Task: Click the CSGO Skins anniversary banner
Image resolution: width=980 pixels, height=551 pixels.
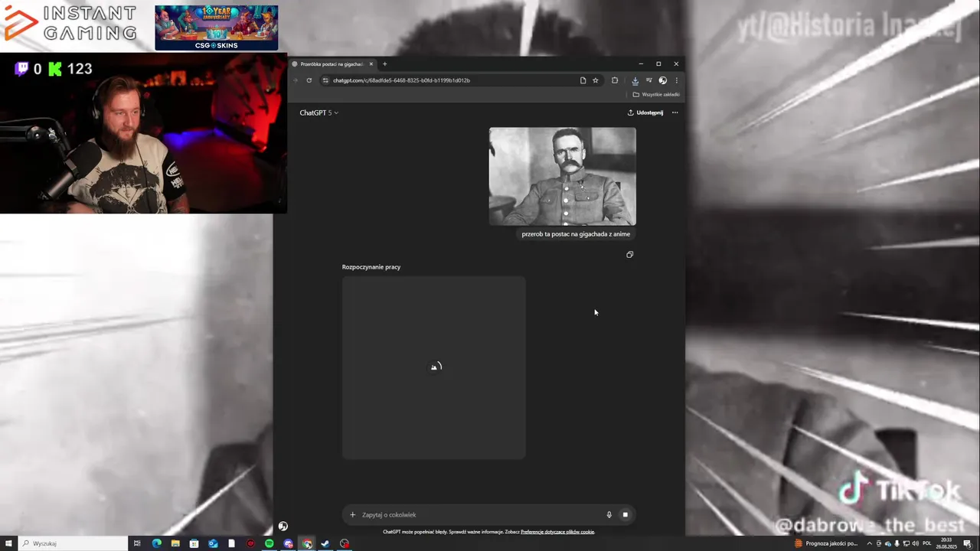Action: [x=217, y=28]
